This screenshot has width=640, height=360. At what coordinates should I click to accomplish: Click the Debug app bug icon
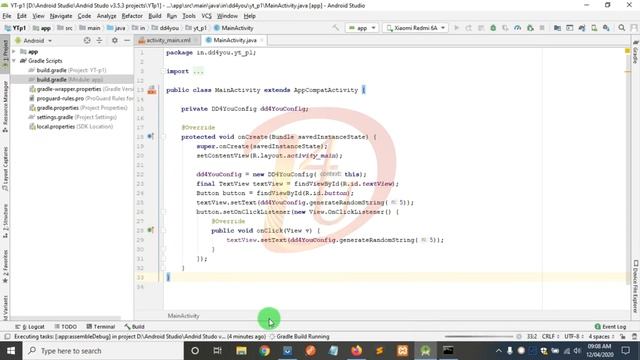(493, 28)
